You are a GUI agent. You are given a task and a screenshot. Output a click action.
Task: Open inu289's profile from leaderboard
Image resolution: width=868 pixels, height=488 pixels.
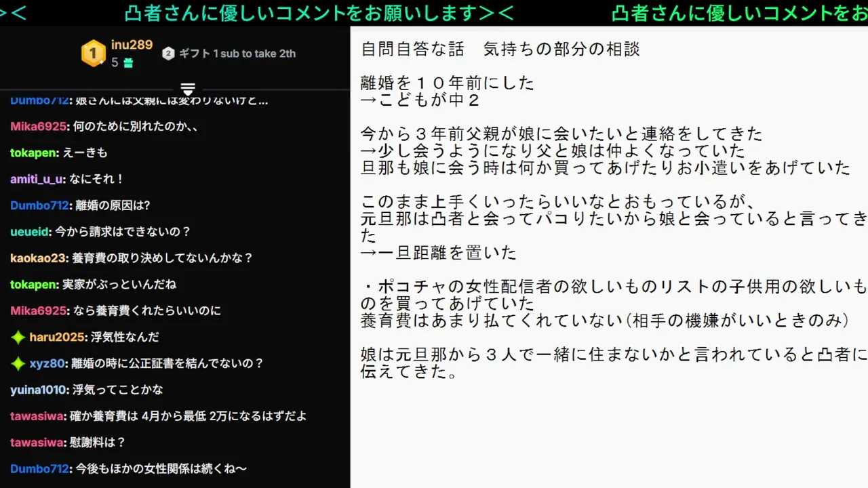132,45
